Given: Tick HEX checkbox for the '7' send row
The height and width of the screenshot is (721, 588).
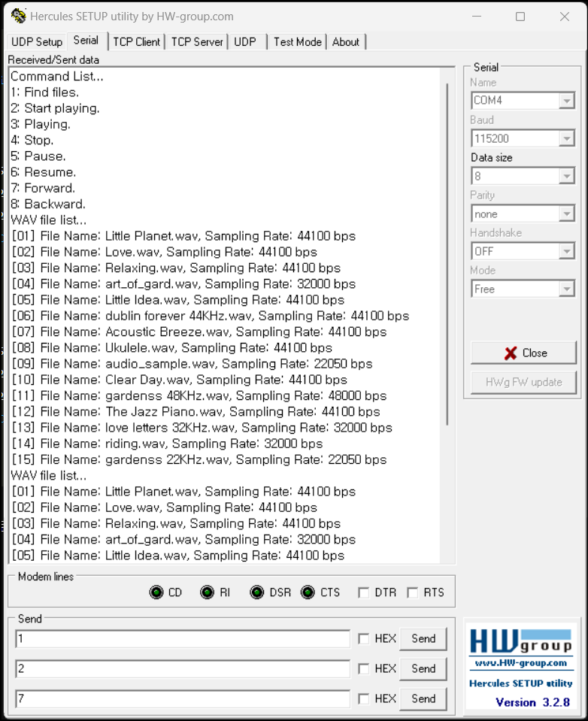Looking at the screenshot, I should click(x=363, y=699).
